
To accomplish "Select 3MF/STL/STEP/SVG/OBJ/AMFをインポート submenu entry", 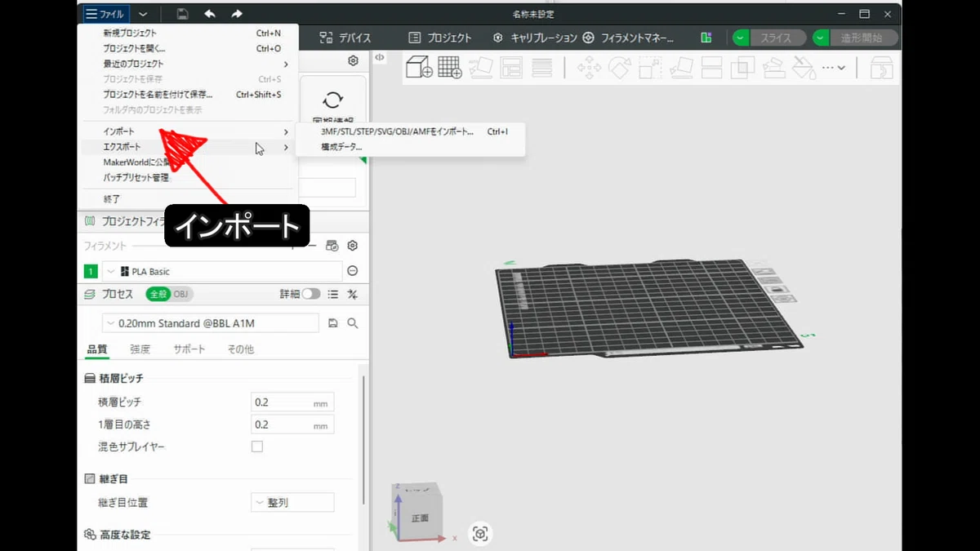I will [x=412, y=131].
